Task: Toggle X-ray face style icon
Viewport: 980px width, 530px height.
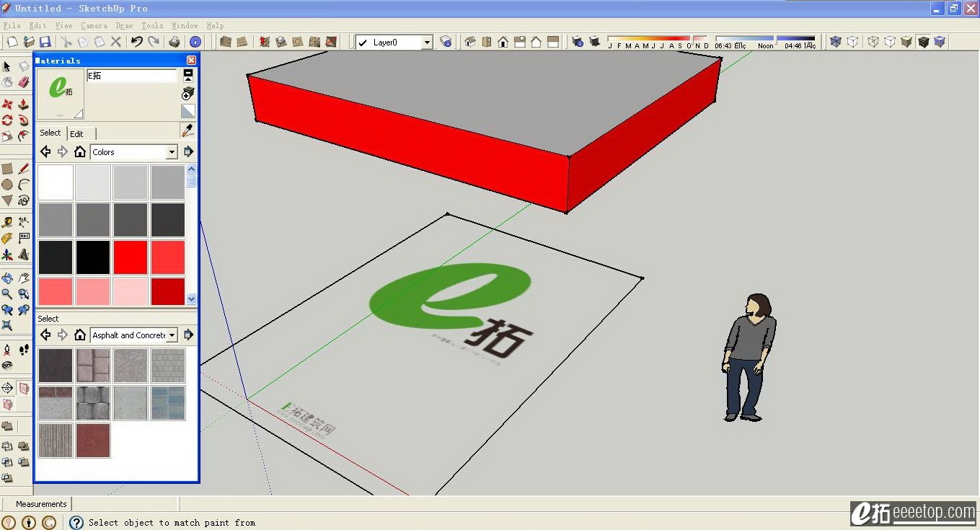Action: click(x=836, y=42)
